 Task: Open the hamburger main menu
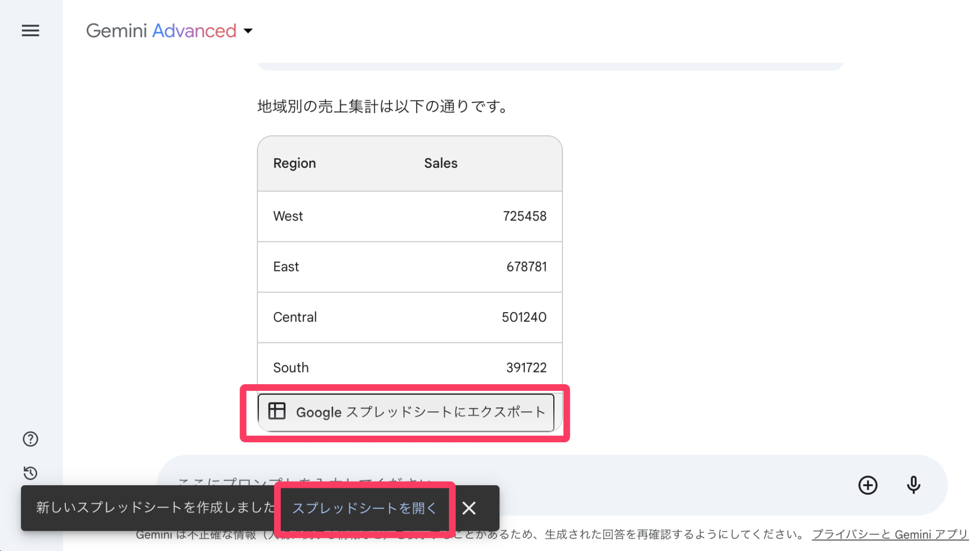(31, 31)
